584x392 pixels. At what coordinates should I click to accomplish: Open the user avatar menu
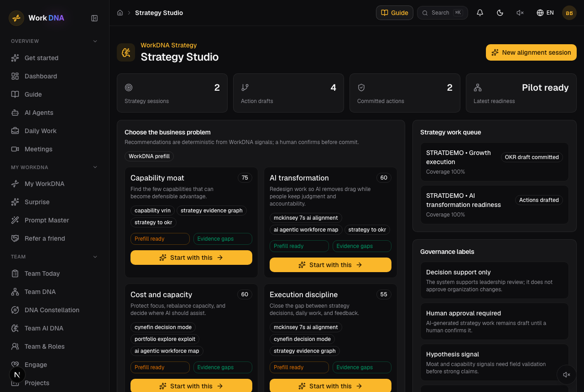click(569, 13)
